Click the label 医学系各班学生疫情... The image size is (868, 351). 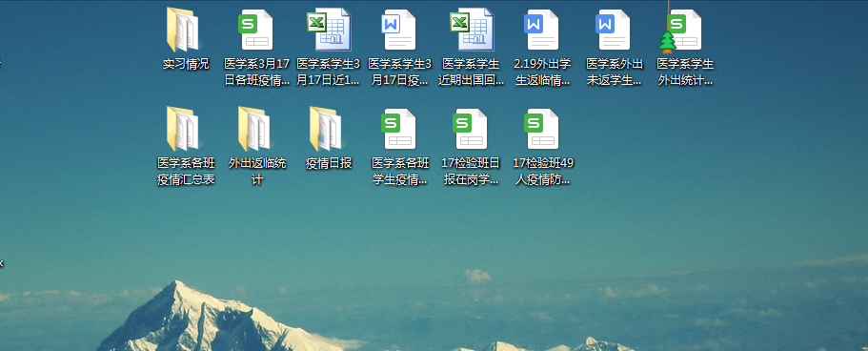[x=399, y=172]
